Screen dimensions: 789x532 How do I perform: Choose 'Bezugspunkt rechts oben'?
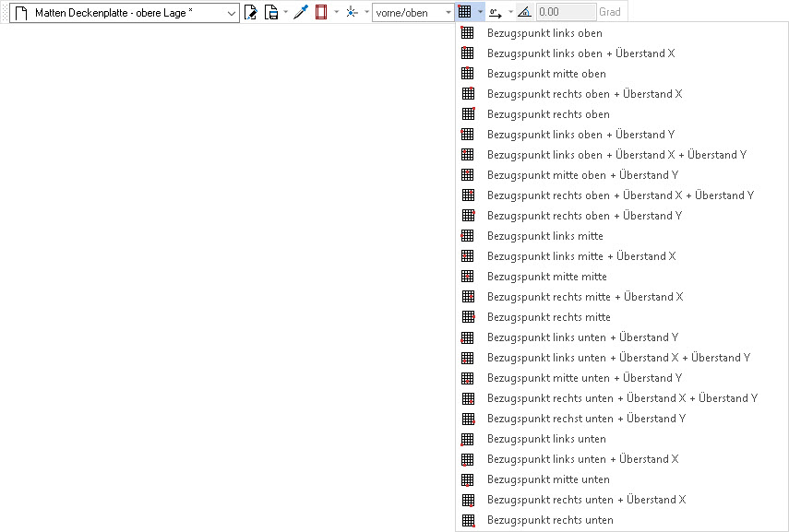pos(622,114)
